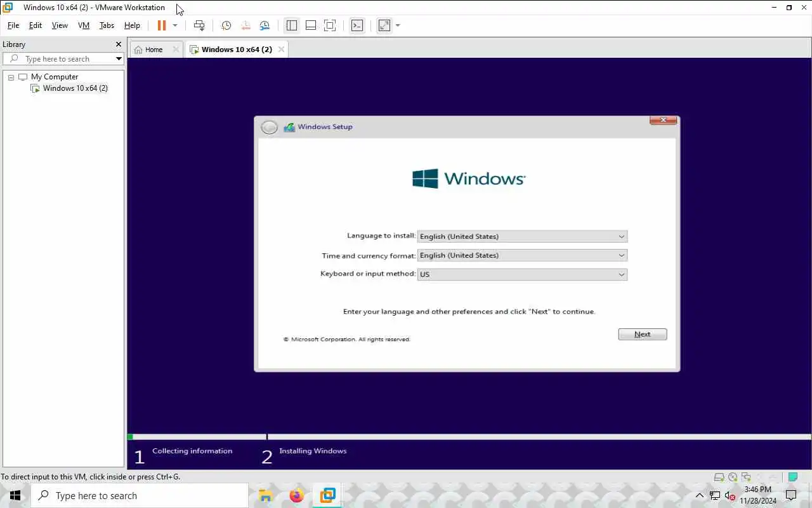Enter full screen mode icon
Image resolution: width=812 pixels, height=508 pixels.
click(330, 25)
